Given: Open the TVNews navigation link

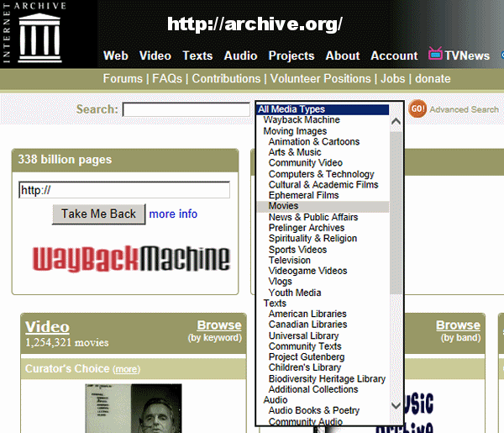Looking at the screenshot, I should [x=467, y=55].
